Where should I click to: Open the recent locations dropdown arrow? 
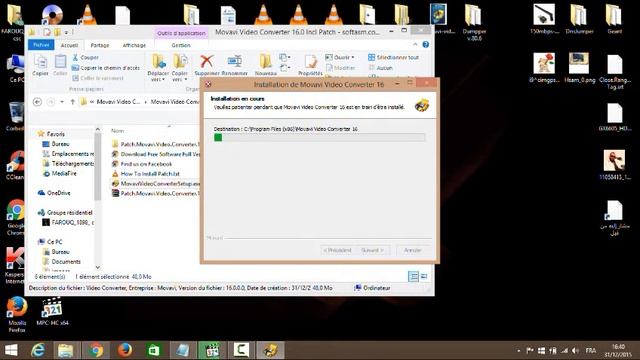pyautogui.click(x=62, y=102)
